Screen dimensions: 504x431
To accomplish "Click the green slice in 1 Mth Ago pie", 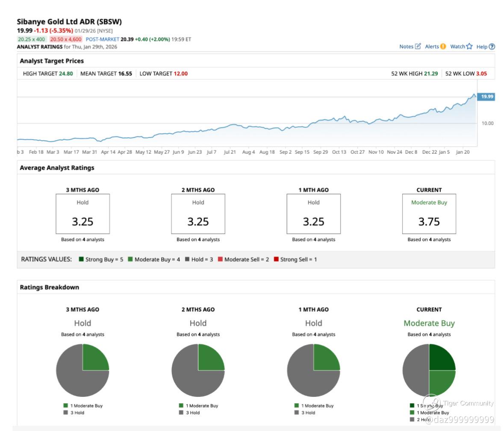I will click(325, 359).
